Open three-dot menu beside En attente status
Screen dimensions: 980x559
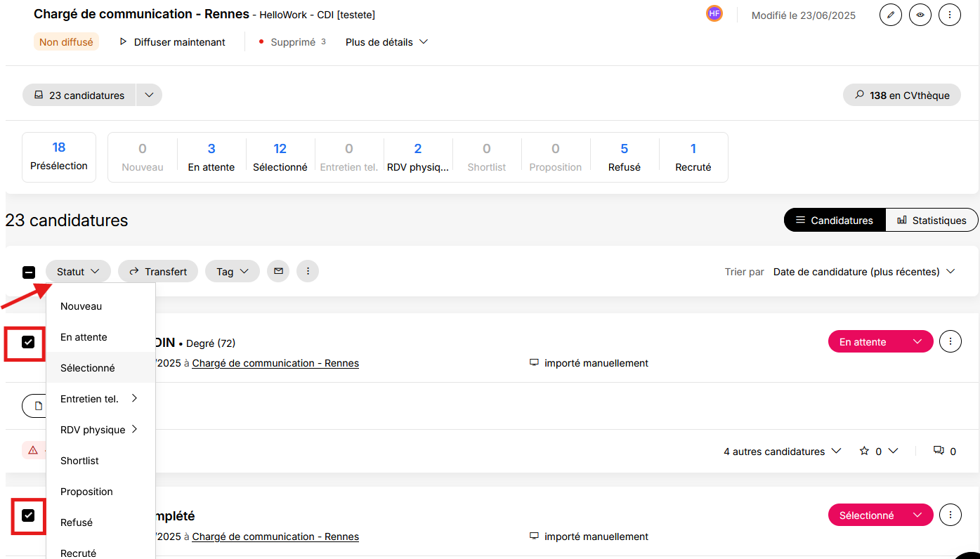click(950, 342)
